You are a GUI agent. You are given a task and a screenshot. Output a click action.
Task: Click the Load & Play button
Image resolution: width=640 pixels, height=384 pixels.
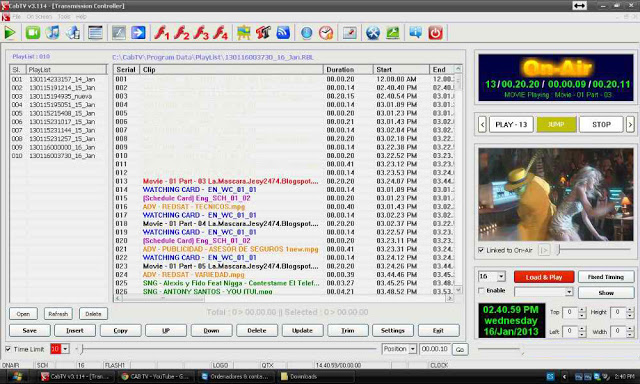point(544,277)
